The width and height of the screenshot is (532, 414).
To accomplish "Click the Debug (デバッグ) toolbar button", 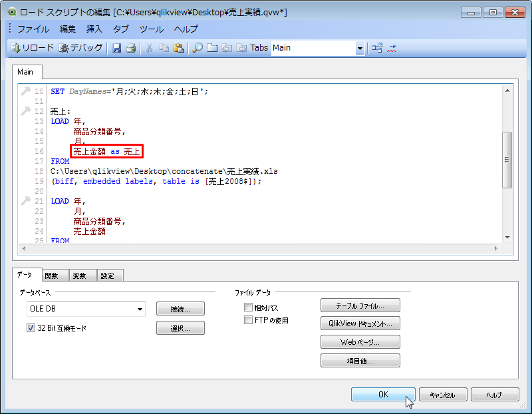I will 80,48.
